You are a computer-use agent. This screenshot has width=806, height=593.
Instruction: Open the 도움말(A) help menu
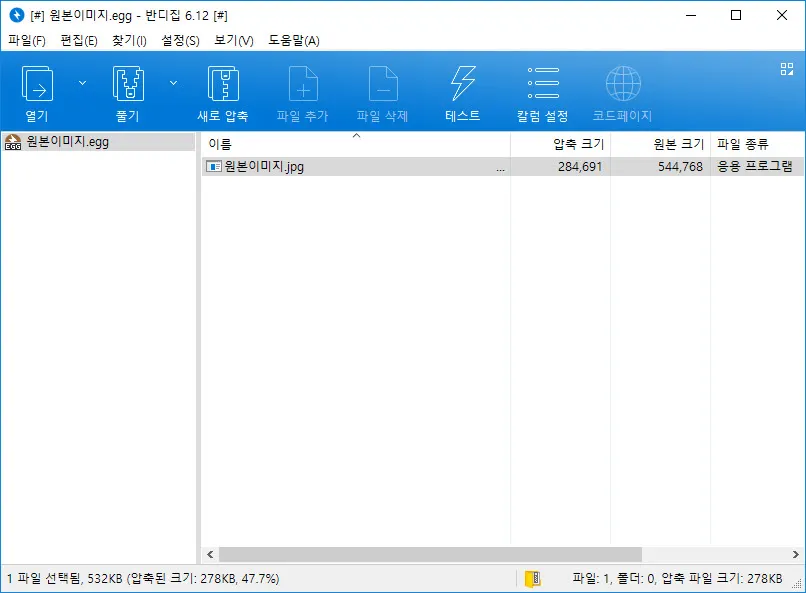click(292, 40)
